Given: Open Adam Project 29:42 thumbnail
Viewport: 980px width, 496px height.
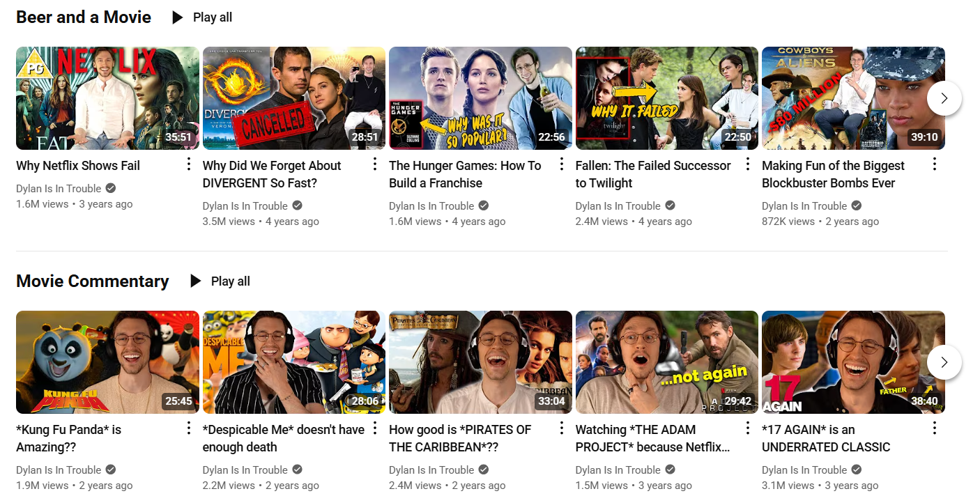Looking at the screenshot, I should [667, 362].
